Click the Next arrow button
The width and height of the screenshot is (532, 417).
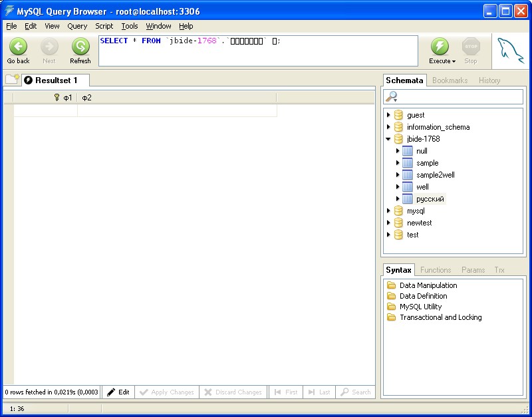[x=49, y=47]
